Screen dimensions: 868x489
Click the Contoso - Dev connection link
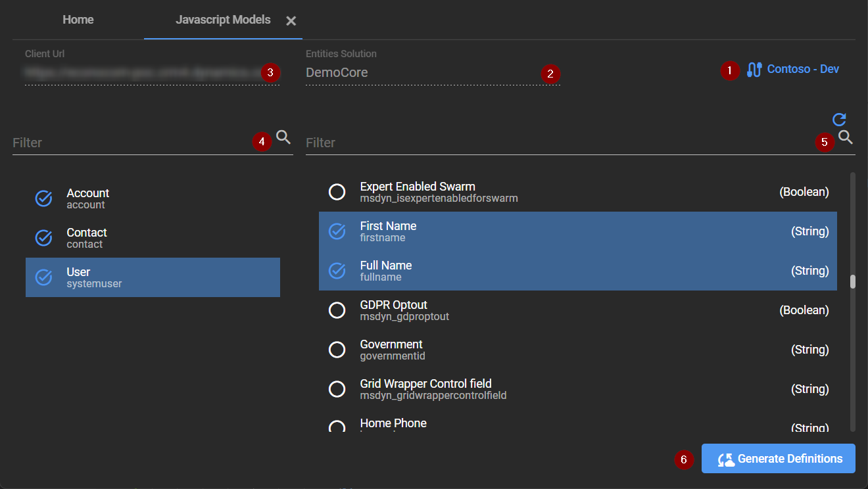click(803, 69)
